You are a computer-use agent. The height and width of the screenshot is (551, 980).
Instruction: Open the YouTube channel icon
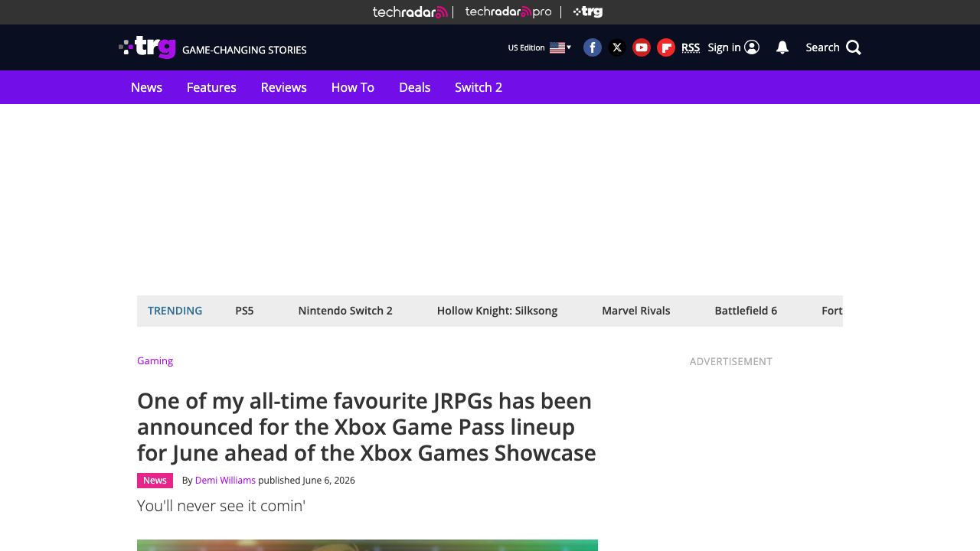coord(642,47)
